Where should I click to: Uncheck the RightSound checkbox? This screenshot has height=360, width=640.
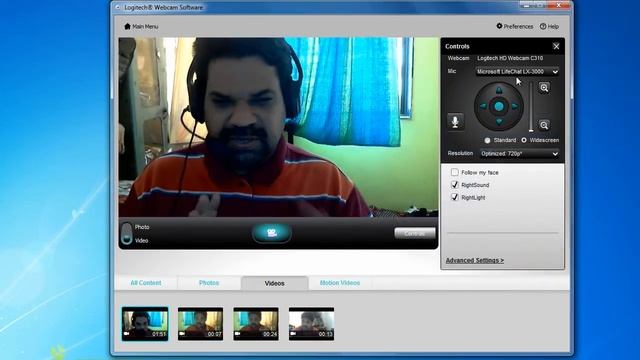[x=454, y=185]
